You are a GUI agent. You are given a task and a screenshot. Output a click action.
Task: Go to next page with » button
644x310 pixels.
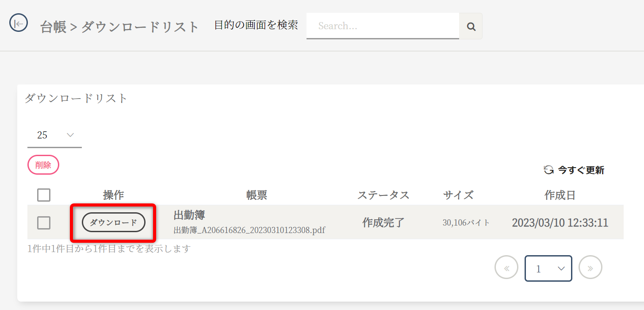pos(590,268)
